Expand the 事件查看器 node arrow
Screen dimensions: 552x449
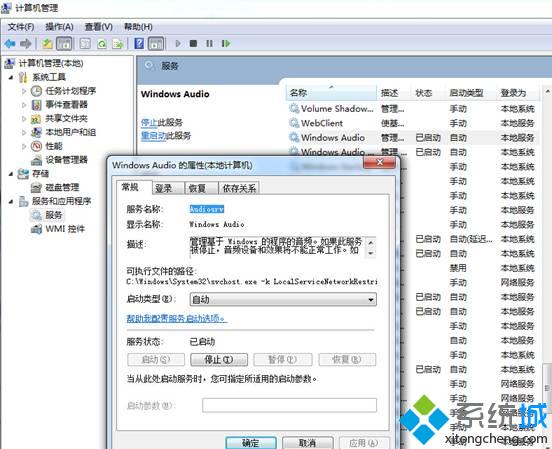coord(24,105)
